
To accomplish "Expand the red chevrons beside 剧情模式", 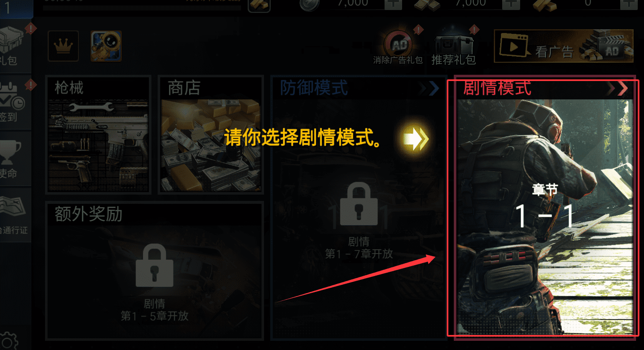I will 617,89.
